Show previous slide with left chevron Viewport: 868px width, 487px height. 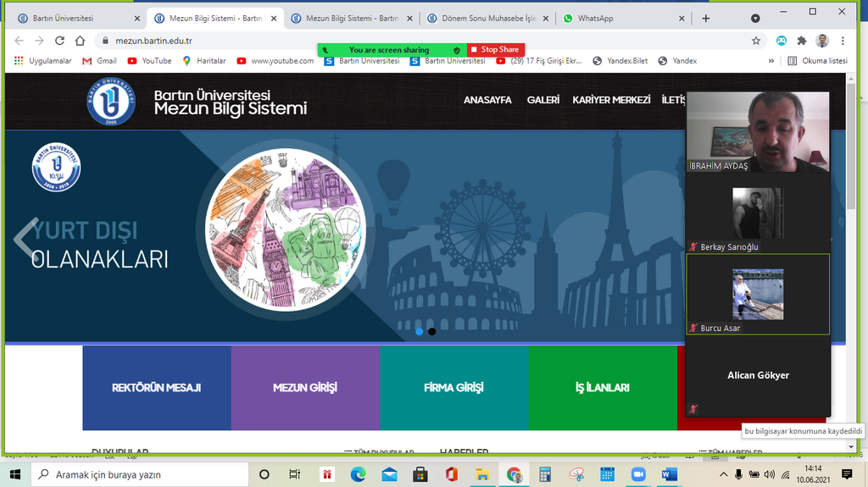25,237
